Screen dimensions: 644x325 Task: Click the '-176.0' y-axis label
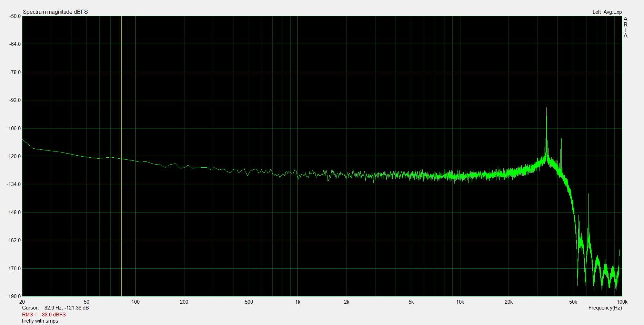pyautogui.click(x=13, y=269)
